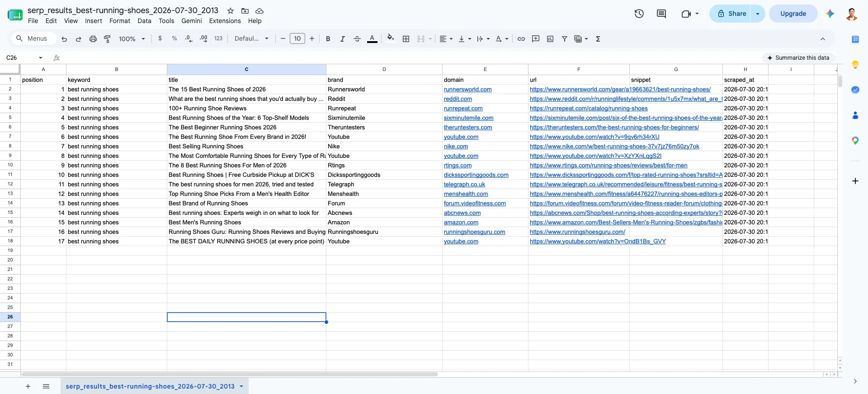Print the spreadsheet with printer icon
Screen dimensions: 868x394
(x=93, y=39)
